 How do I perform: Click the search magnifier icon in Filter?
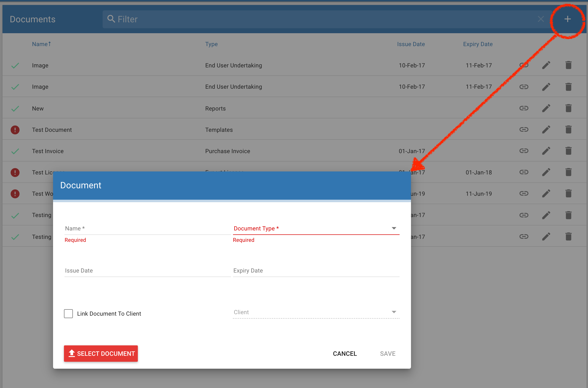(111, 19)
